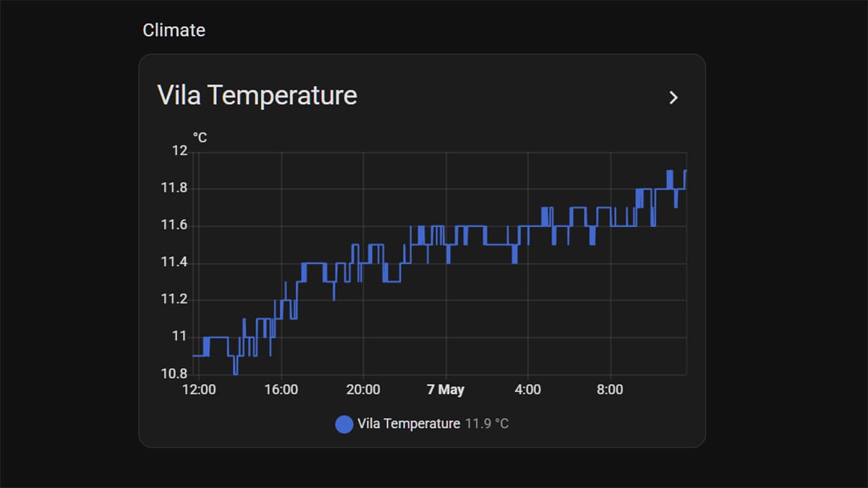Toggle the Vila Temperature legend label
Screen dimensions: 868x488
point(409,424)
